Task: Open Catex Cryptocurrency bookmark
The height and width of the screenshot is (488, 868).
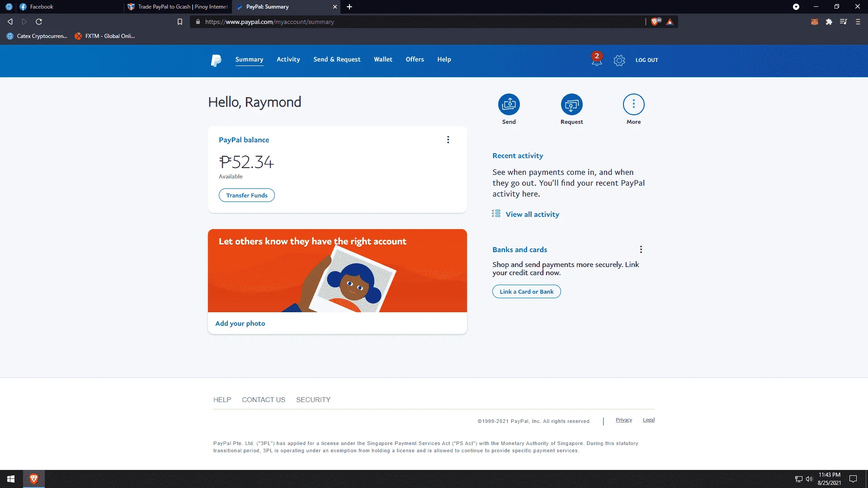Action: [37, 36]
